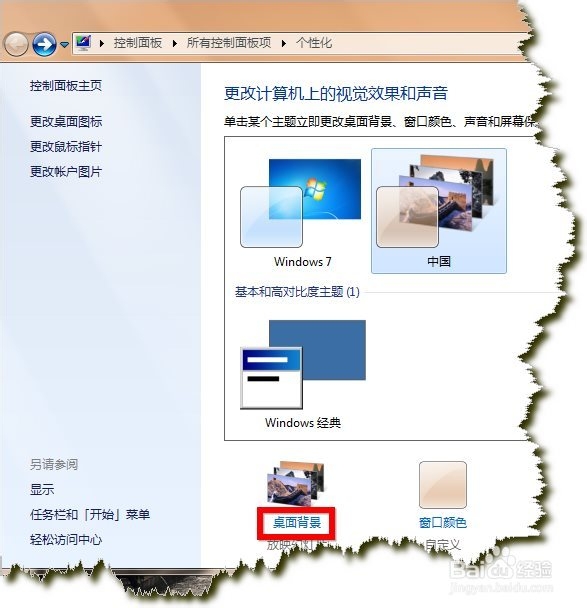The height and width of the screenshot is (608, 587).
Task: Click the Windows 经典 label text
Action: [x=303, y=423]
